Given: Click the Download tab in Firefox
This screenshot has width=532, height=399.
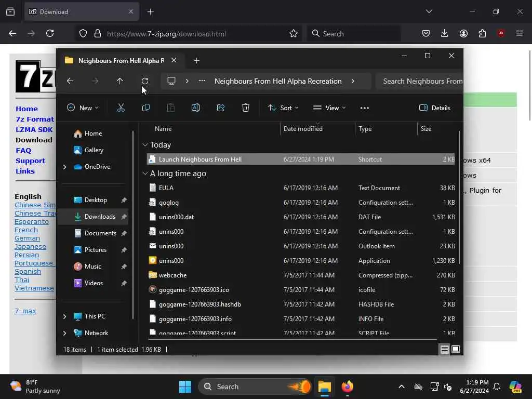Looking at the screenshot, I should [x=82, y=11].
